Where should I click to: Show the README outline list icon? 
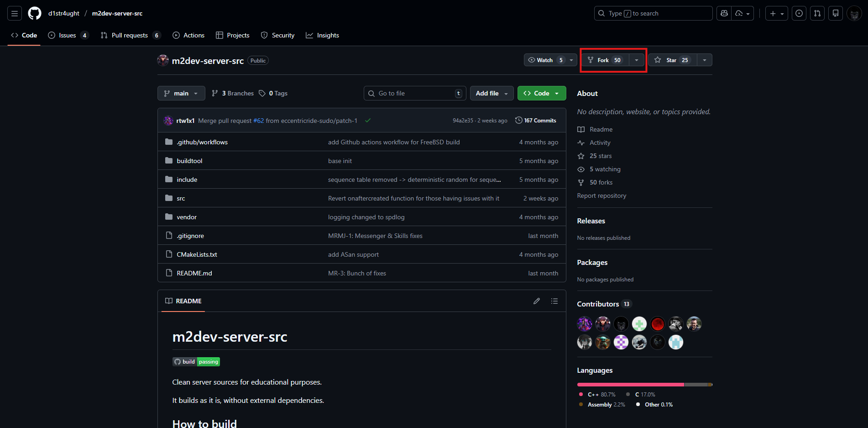(554, 301)
